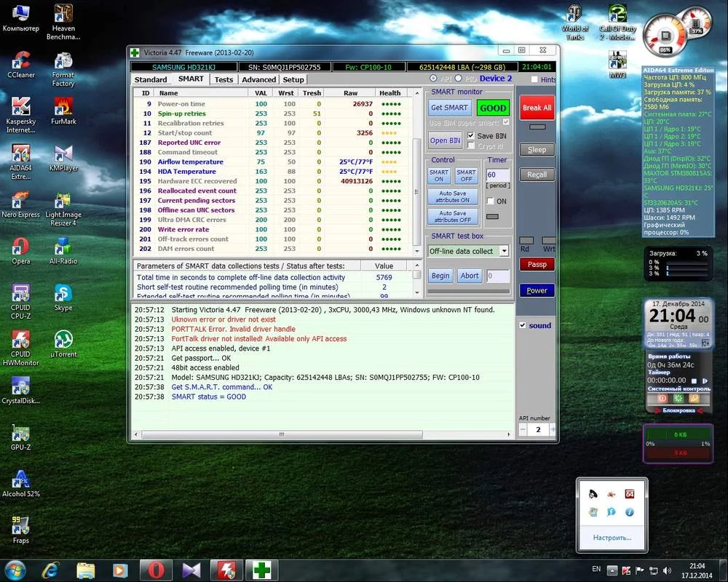Open the Advanced tab

[x=258, y=79]
